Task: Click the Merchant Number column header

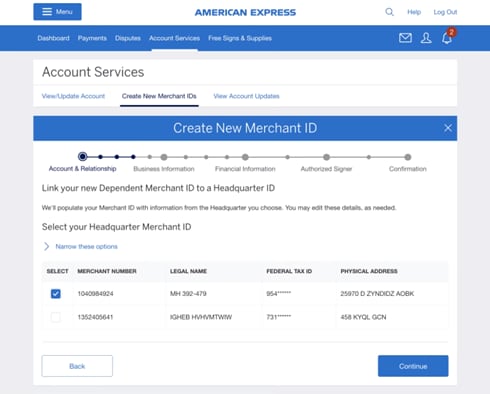Action: [x=107, y=271]
